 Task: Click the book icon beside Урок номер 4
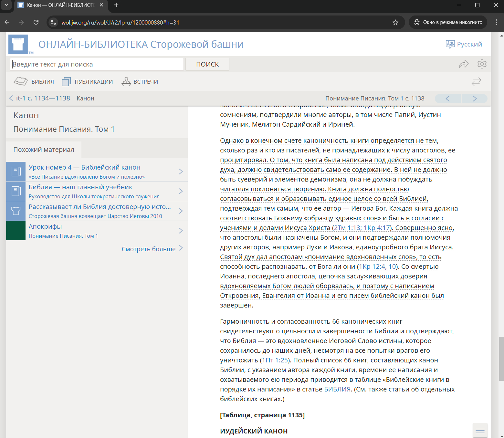click(x=16, y=172)
